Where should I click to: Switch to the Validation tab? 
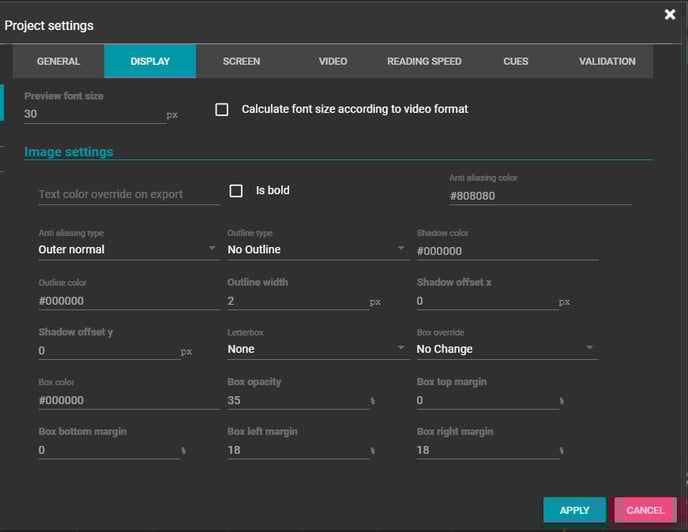[607, 61]
